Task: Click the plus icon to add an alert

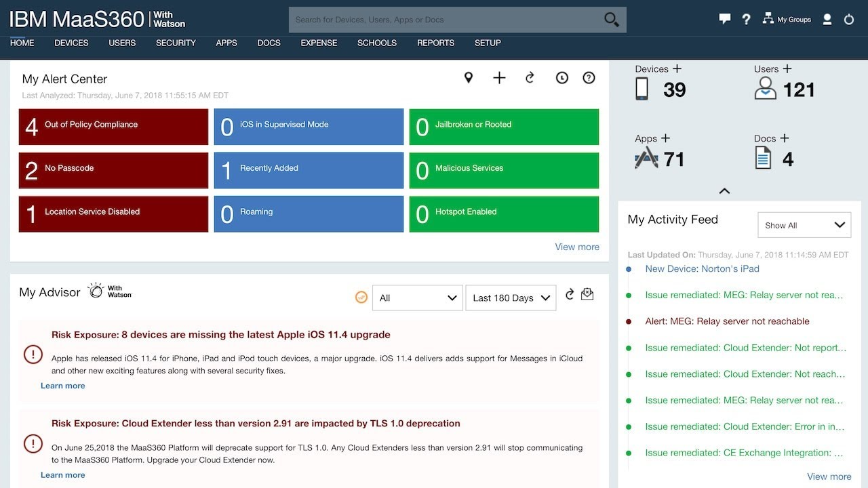Action: [499, 77]
